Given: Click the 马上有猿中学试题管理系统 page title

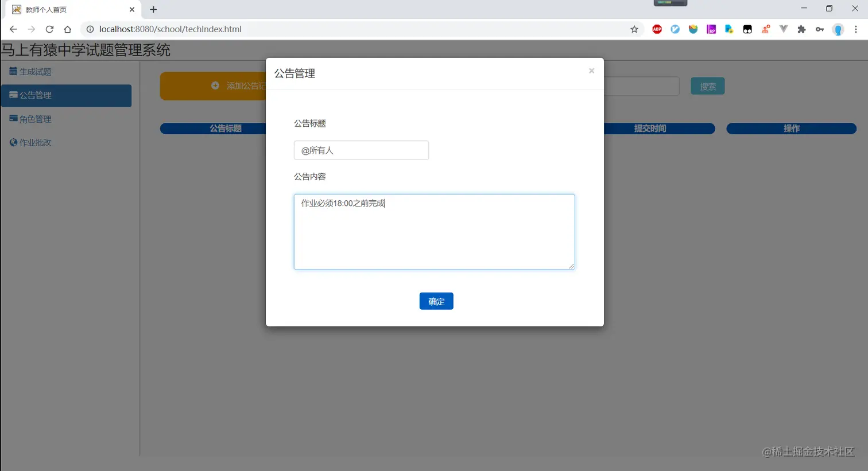Looking at the screenshot, I should (x=86, y=50).
